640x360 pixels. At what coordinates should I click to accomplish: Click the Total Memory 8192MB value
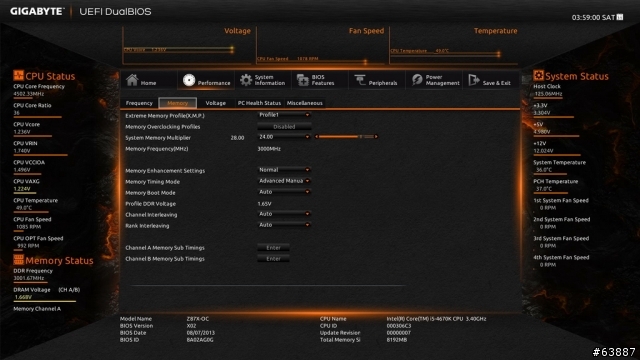pyautogui.click(x=396, y=340)
